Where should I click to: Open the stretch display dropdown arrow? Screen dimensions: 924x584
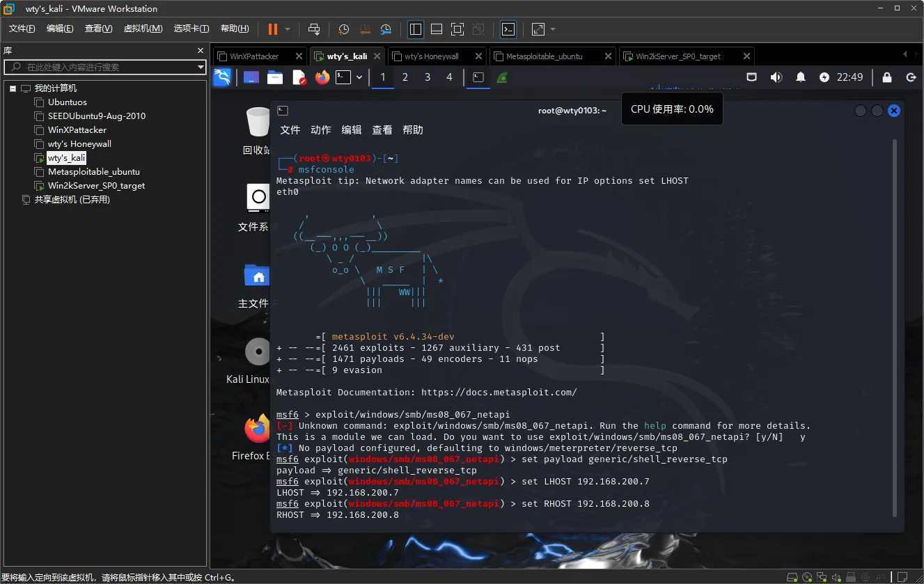[x=553, y=29]
